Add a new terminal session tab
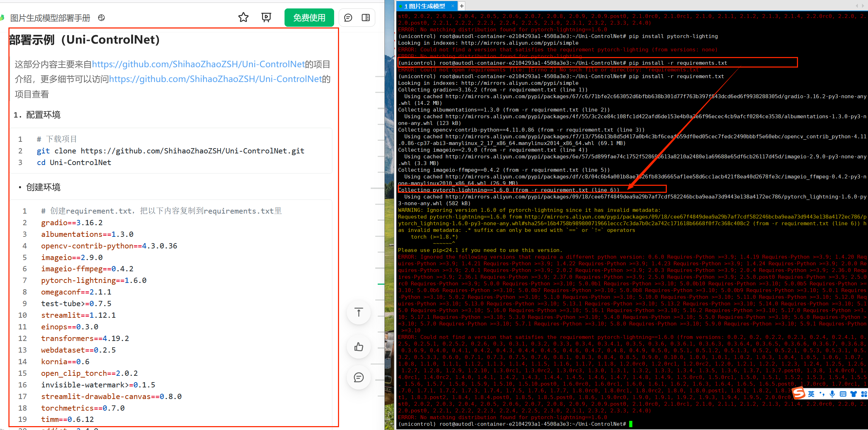Viewport: 868px width, 430px height. (462, 6)
